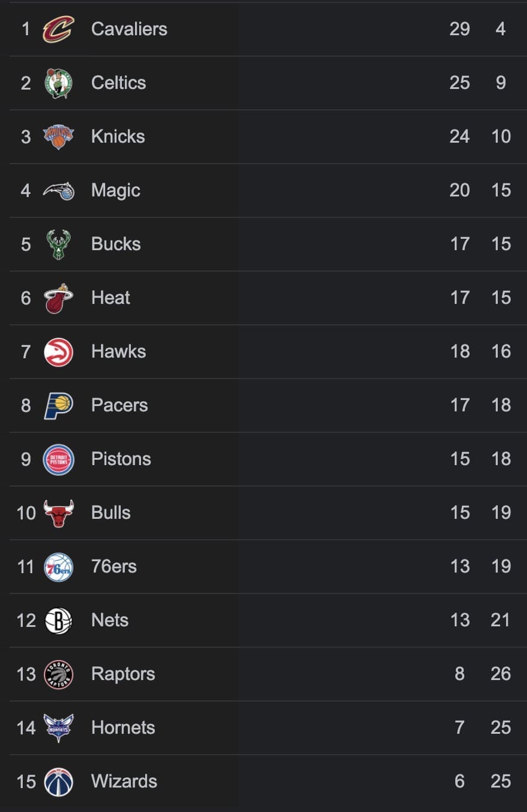Image resolution: width=527 pixels, height=812 pixels.
Task: Select the Celtics wins value 25
Action: (459, 83)
